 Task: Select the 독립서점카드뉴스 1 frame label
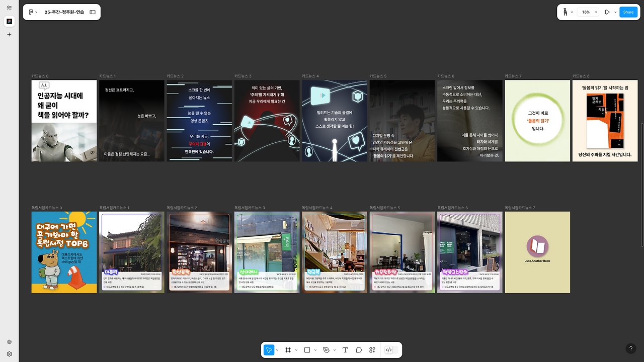114,208
